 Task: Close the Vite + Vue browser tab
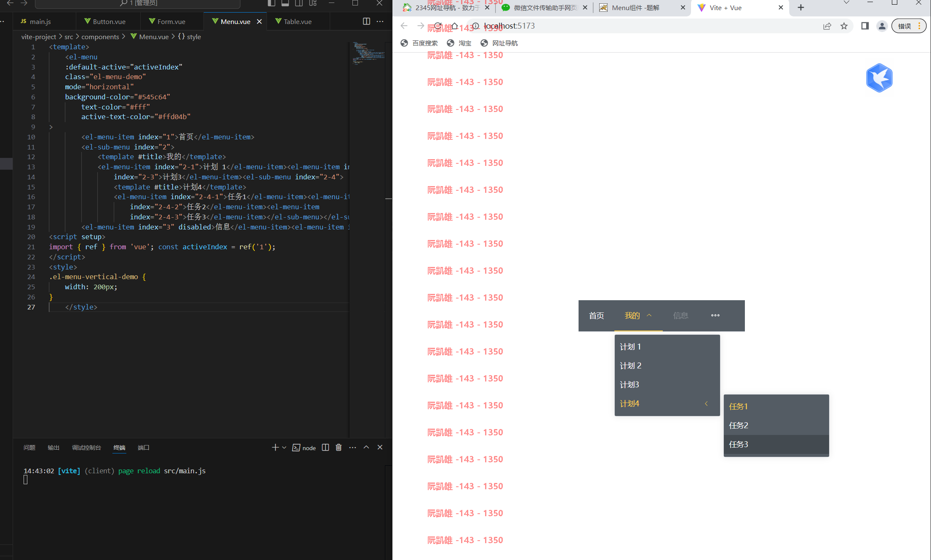point(781,8)
